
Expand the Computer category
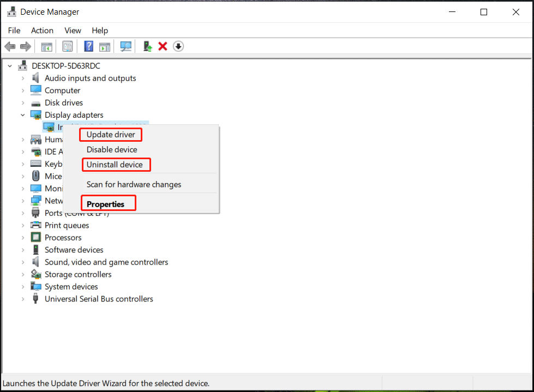(23, 91)
